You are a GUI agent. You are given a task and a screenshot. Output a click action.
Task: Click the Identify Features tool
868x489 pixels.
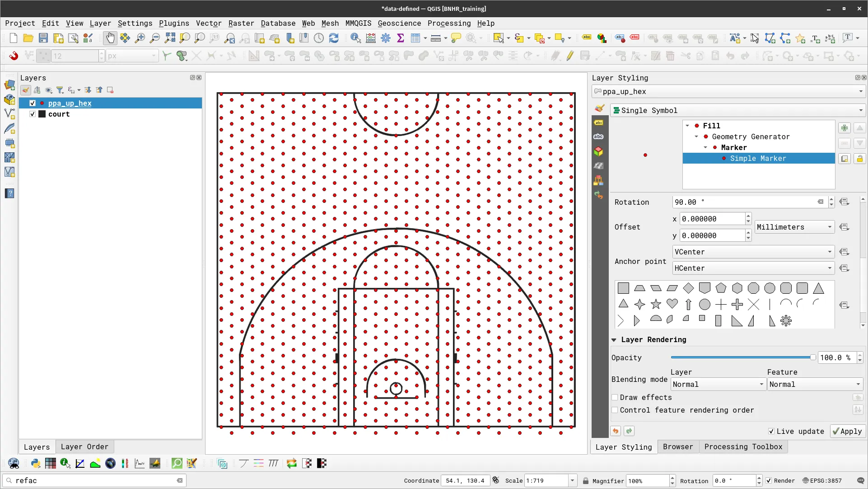356,38
